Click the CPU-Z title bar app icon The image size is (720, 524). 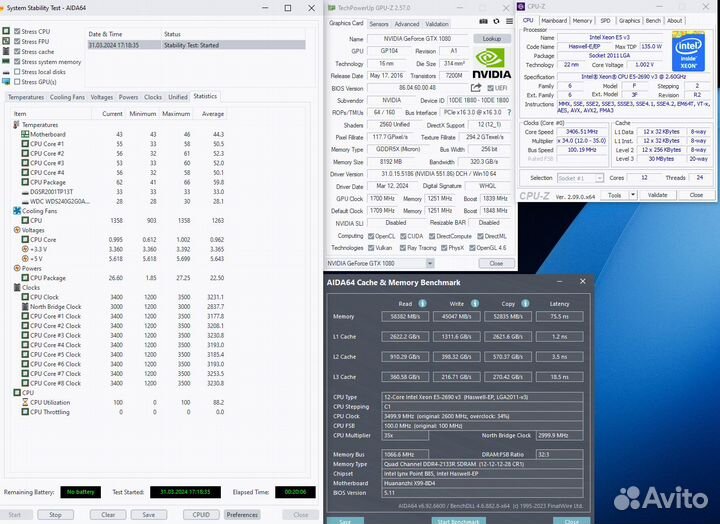(521, 6)
